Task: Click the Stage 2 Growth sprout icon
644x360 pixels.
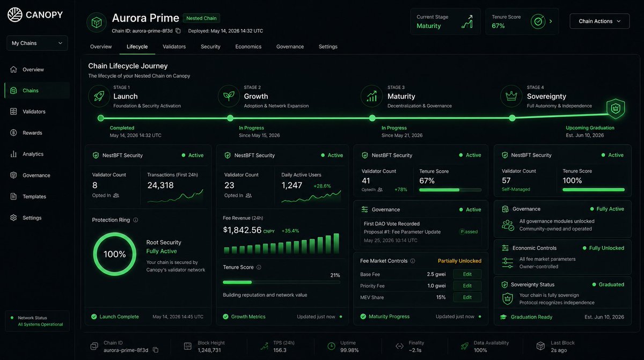Action: click(229, 96)
